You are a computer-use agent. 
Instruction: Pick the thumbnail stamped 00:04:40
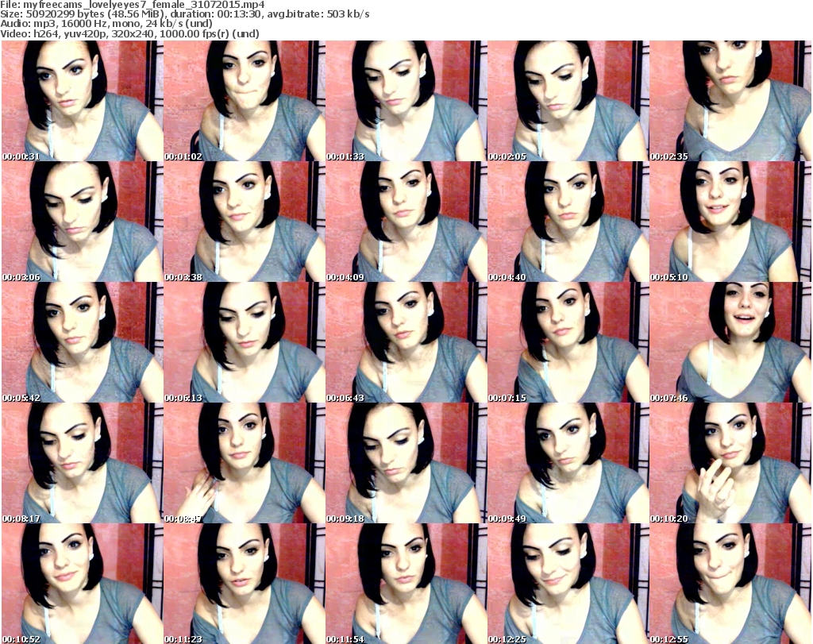[x=568, y=222]
